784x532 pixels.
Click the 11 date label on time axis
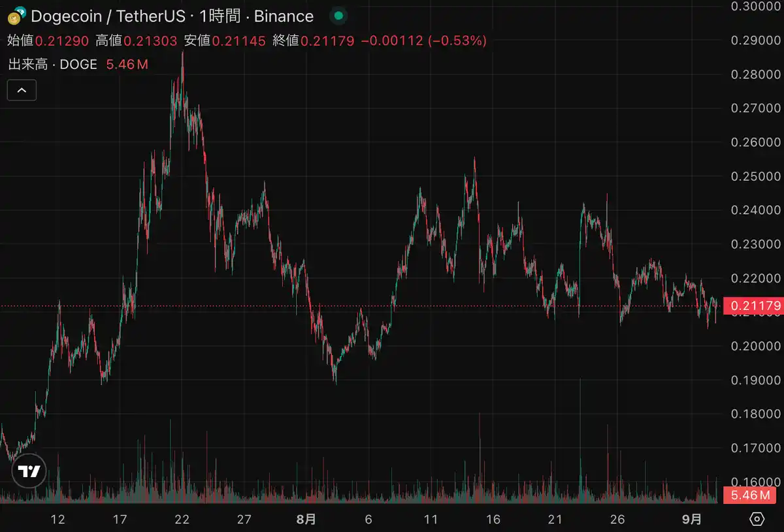pyautogui.click(x=431, y=520)
